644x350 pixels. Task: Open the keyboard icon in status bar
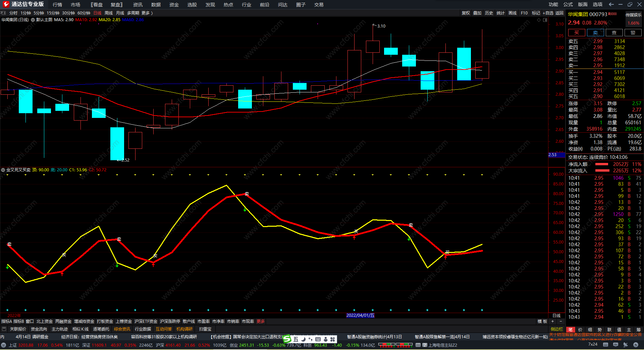605,345
